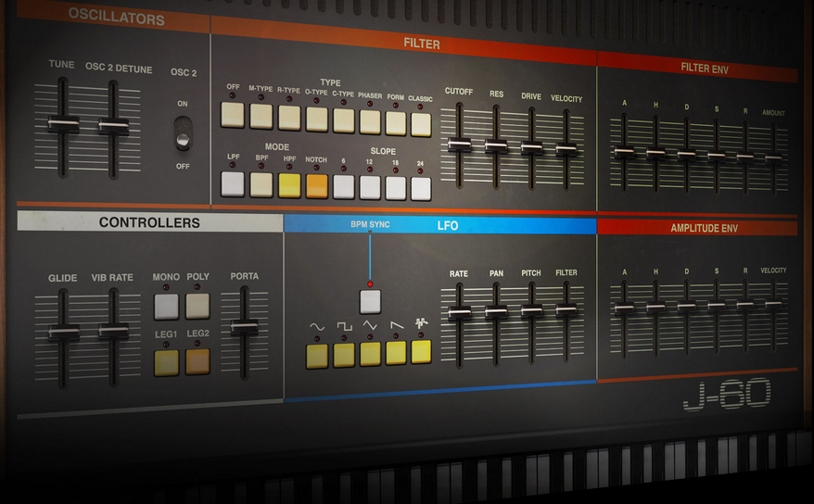814x504 pixels.
Task: Click the LFO RATE slider handle
Action: 460,311
